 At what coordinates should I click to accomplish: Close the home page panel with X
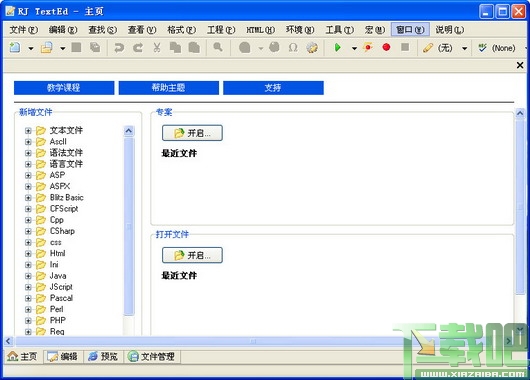click(520, 65)
